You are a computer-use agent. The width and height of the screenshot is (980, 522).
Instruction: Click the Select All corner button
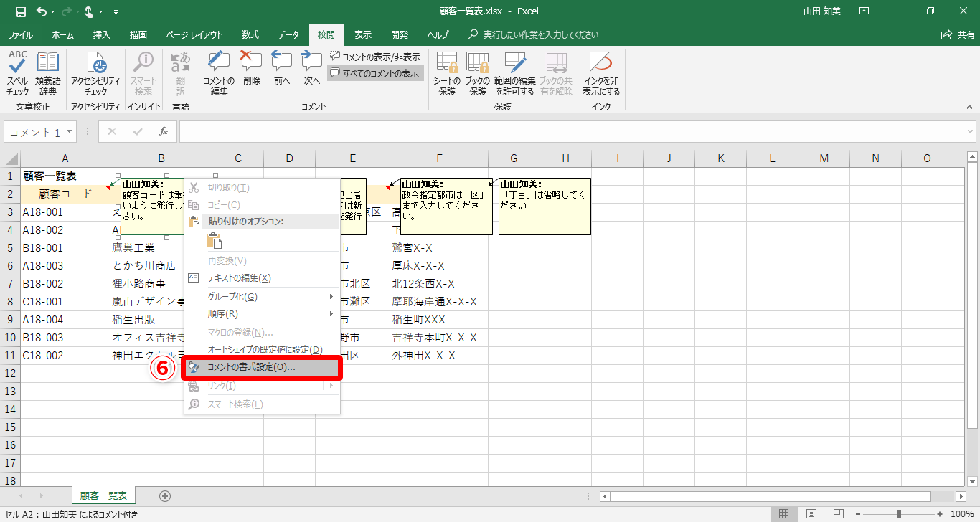click(x=10, y=158)
